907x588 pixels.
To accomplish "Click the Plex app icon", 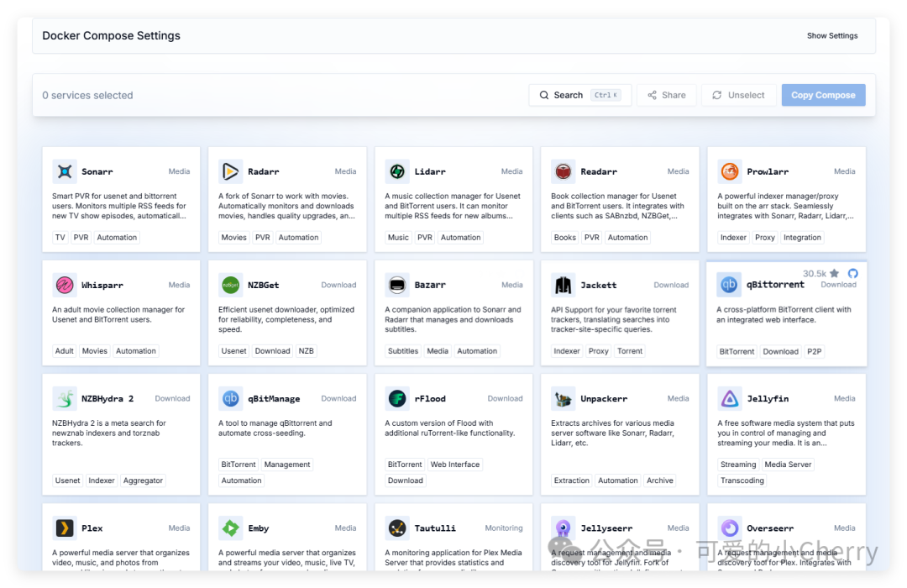I will tap(64, 528).
